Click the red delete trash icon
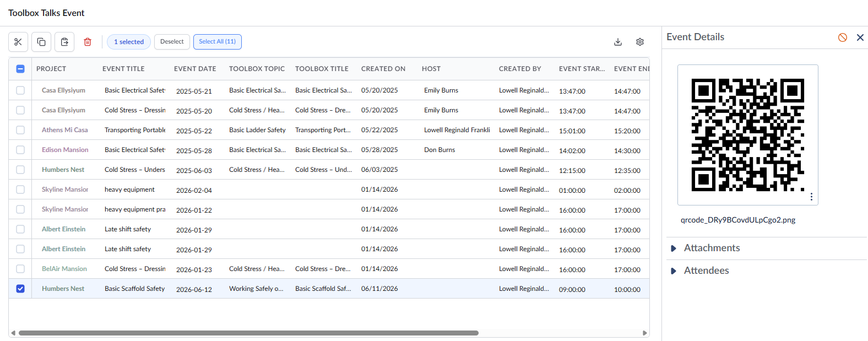868x341 pixels. pyautogui.click(x=88, y=42)
